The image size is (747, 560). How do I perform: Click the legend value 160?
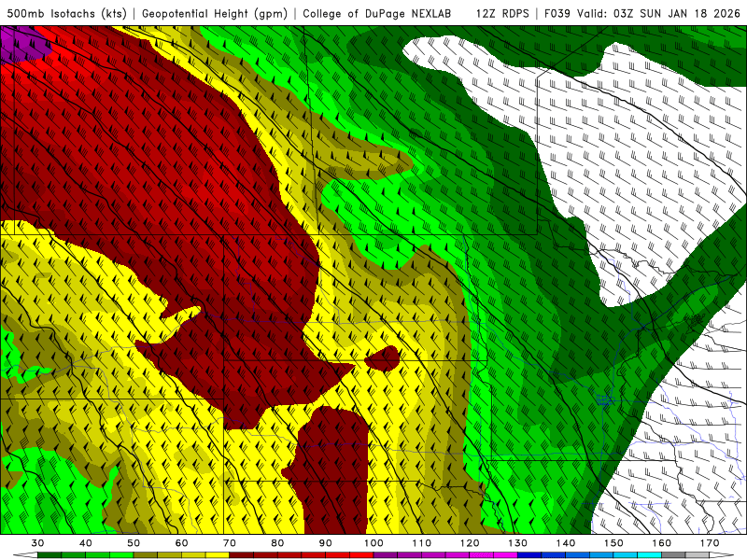662,543
